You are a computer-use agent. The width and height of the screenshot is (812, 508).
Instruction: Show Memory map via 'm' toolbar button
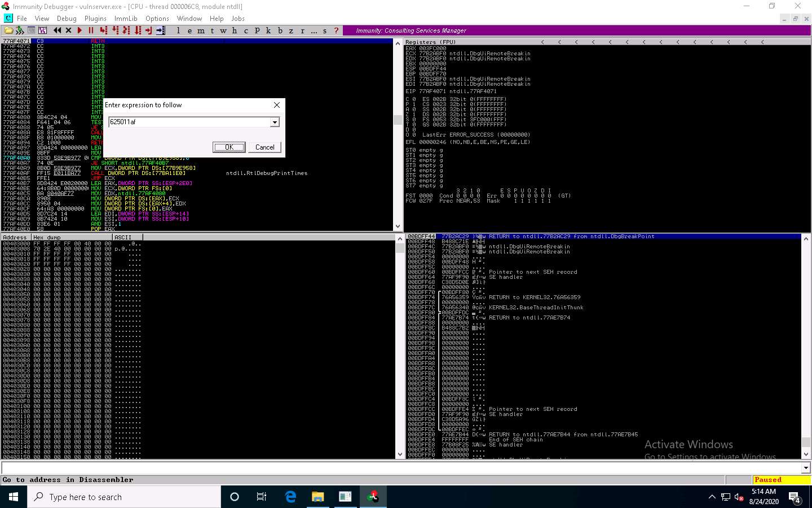pyautogui.click(x=201, y=30)
